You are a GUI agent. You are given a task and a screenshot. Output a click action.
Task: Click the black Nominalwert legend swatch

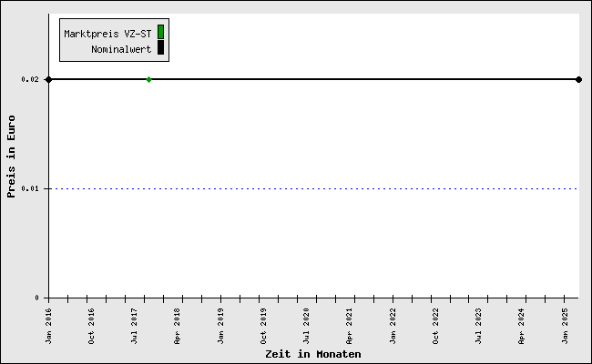point(160,47)
